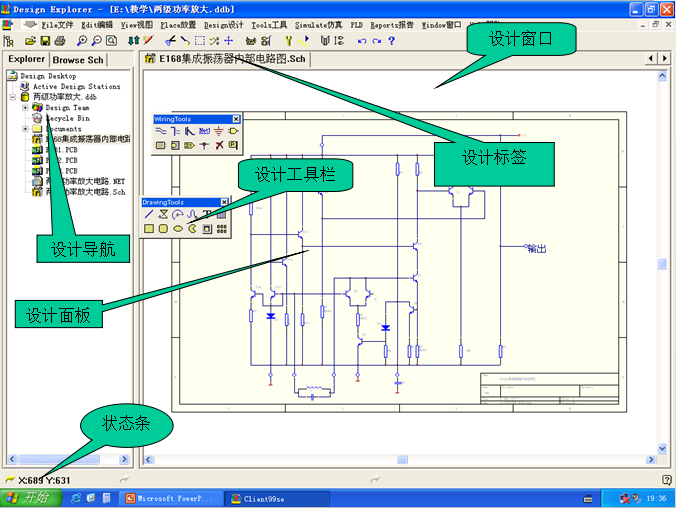
Task: Select the Arc tool in DrawingTools
Action: 178,214
